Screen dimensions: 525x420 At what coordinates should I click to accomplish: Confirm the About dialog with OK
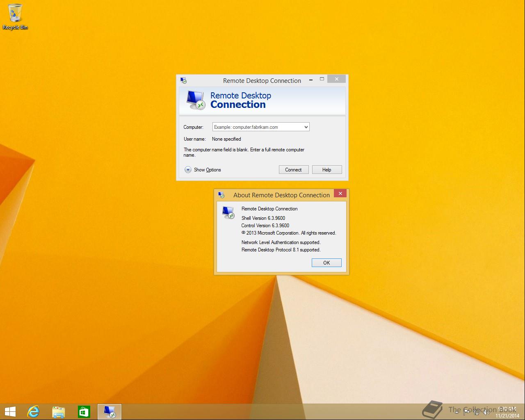(326, 263)
